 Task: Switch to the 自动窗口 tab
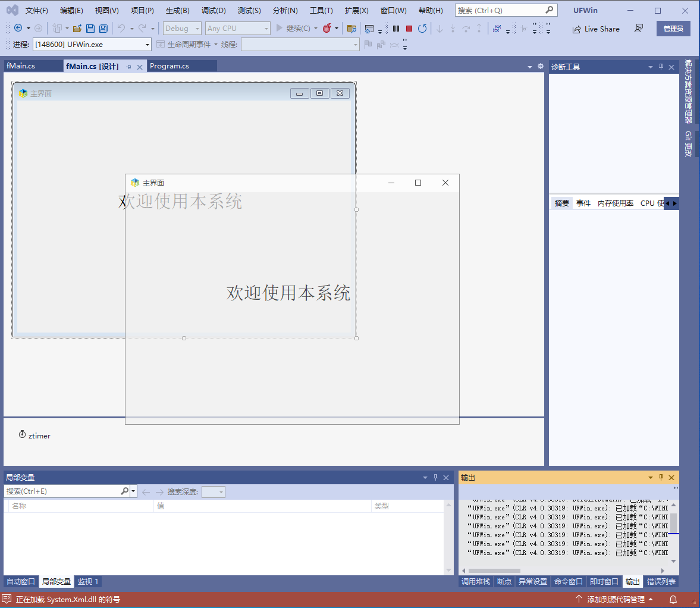[21, 581]
